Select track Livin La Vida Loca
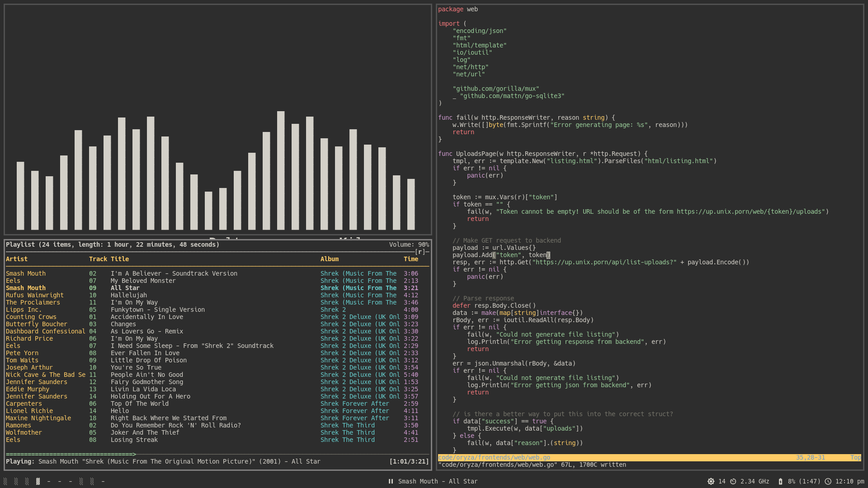 pos(143,389)
